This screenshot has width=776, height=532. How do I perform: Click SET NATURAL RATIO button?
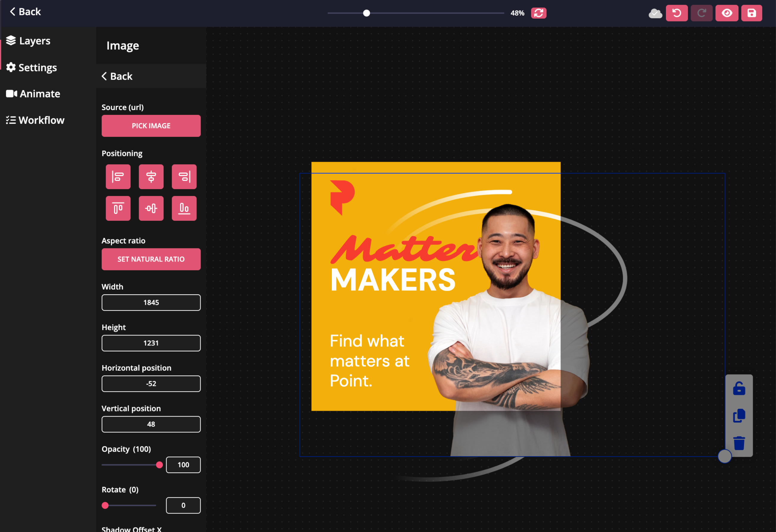pyautogui.click(x=151, y=259)
